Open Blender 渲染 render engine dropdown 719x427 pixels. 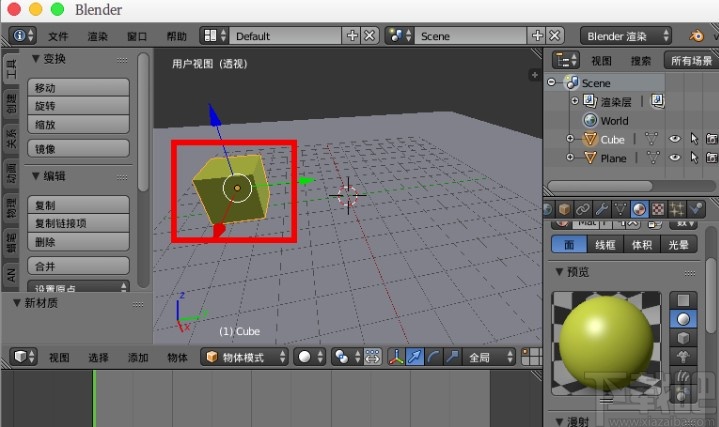click(x=626, y=35)
